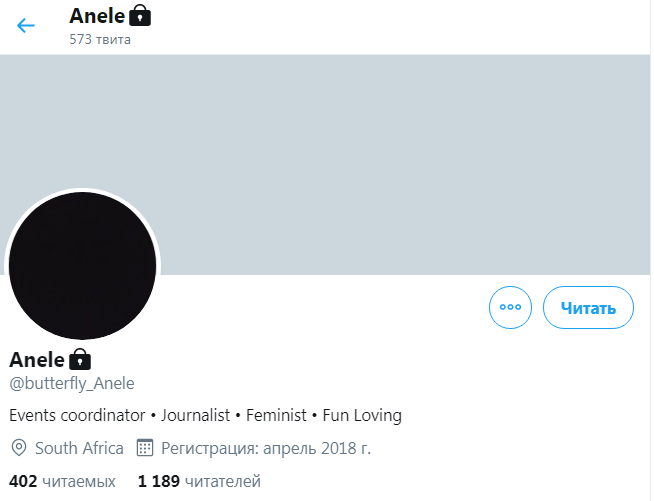
Task: Click the back arrow icon
Action: click(x=26, y=26)
